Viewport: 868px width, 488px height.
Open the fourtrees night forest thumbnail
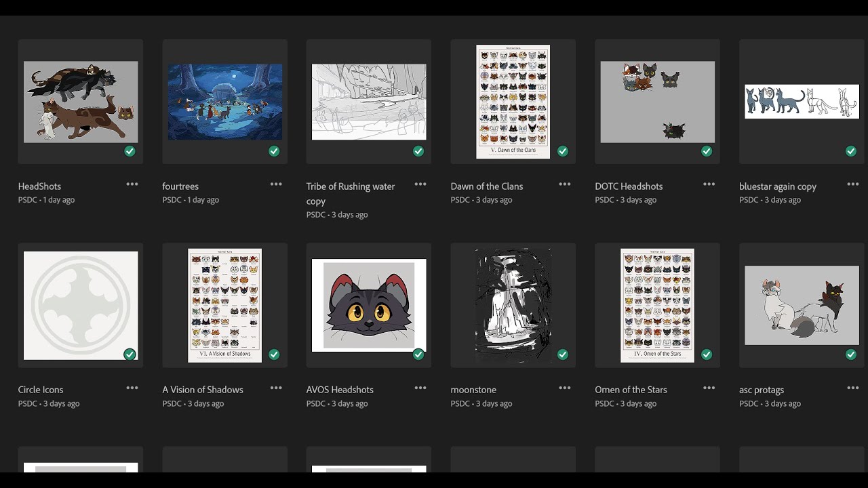(225, 102)
